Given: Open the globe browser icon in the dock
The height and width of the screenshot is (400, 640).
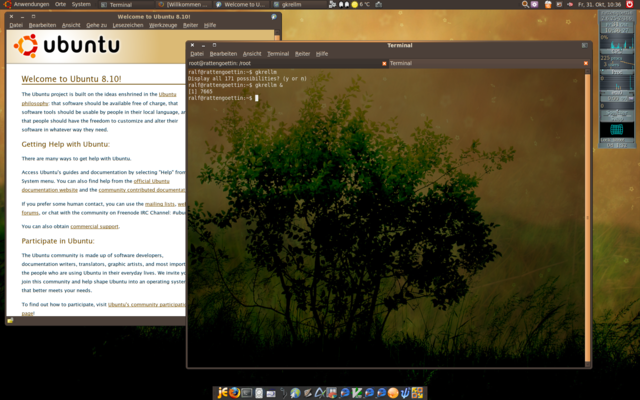Looking at the screenshot, I should [x=295, y=393].
